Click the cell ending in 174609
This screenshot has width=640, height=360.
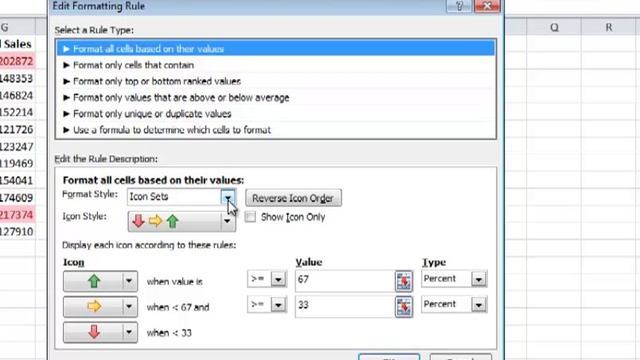tap(17, 198)
